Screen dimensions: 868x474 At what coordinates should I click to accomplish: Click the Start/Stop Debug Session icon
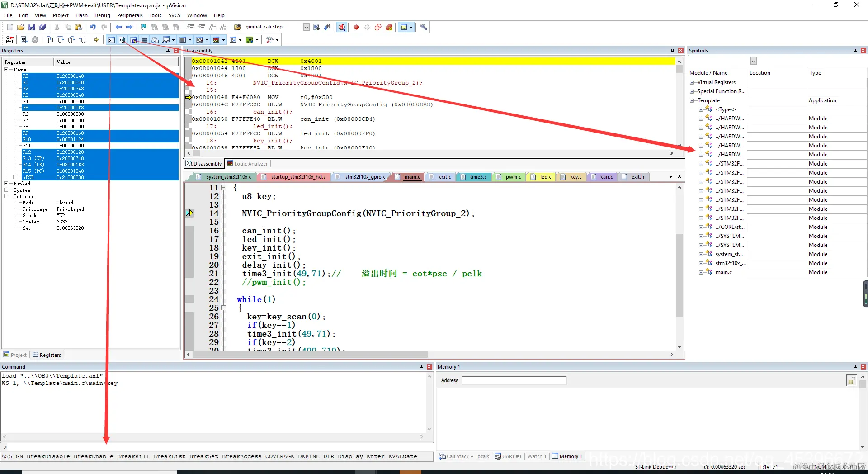coord(342,27)
